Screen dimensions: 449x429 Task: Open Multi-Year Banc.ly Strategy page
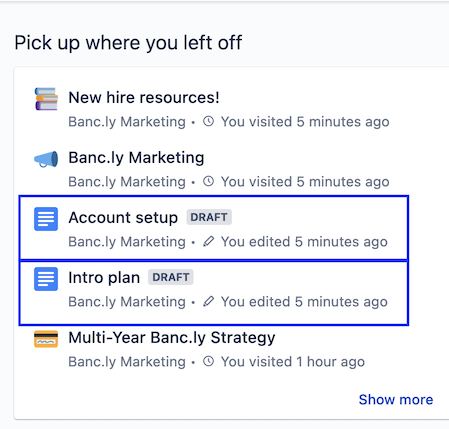pyautogui.click(x=172, y=338)
